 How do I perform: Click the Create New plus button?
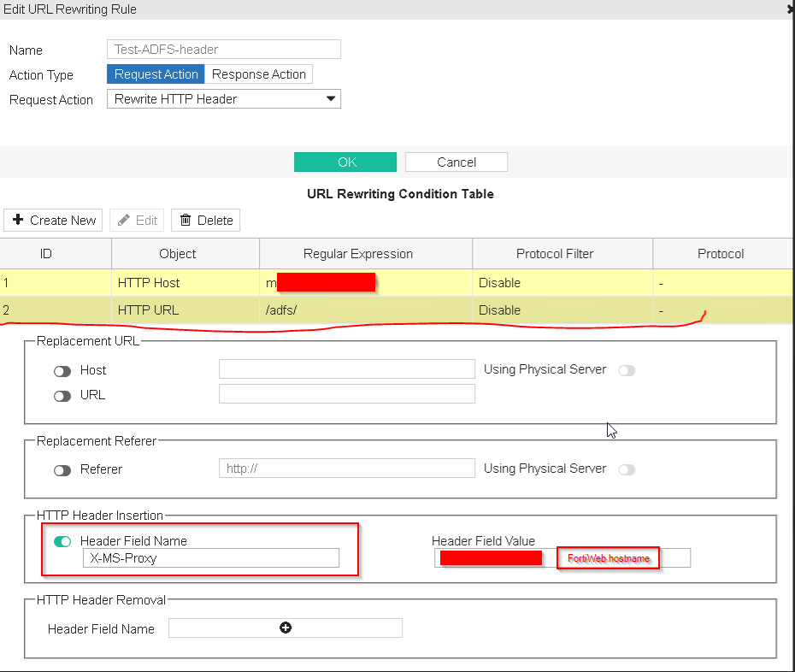53,220
